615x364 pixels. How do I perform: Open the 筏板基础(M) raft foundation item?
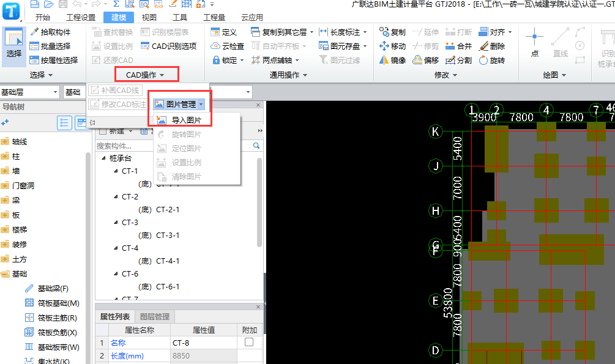tap(52, 303)
